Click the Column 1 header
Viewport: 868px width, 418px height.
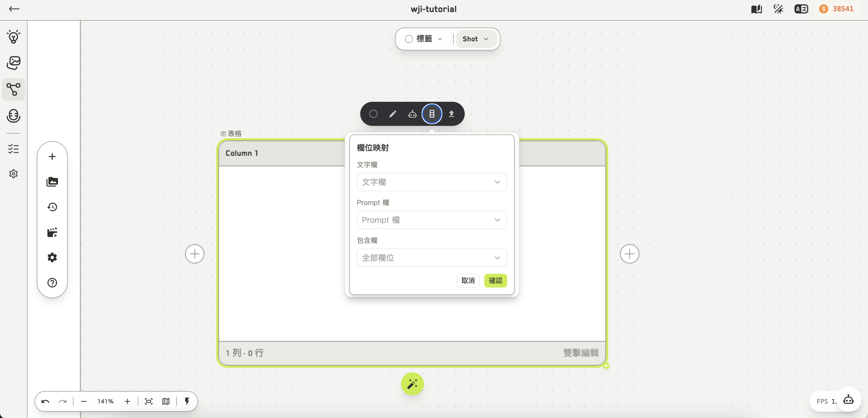tap(242, 153)
